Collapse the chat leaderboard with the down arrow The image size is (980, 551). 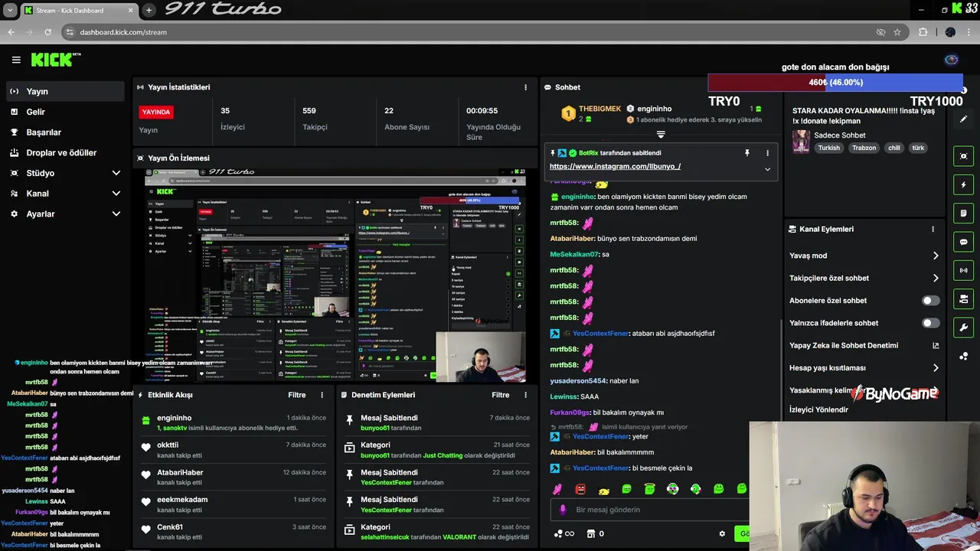[661, 135]
